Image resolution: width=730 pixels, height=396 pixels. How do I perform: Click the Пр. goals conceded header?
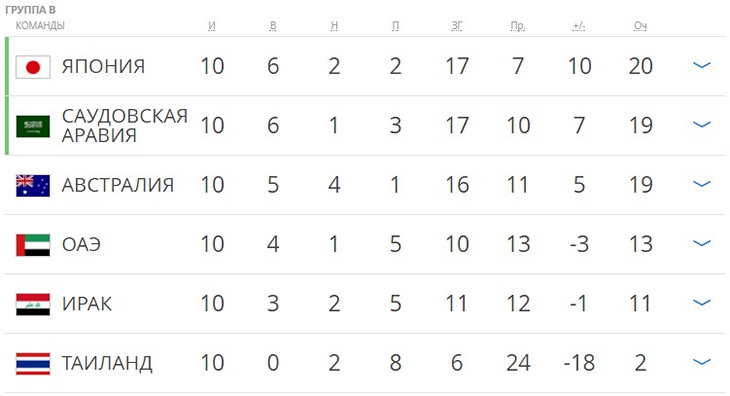tap(518, 26)
